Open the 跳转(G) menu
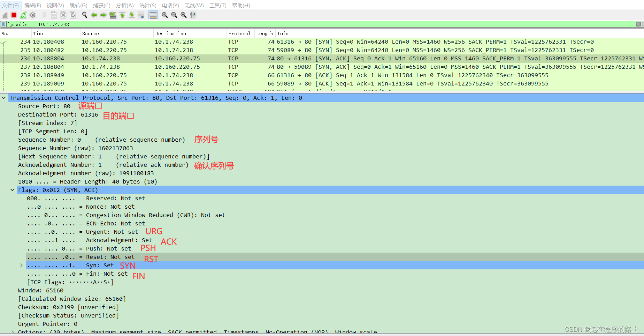 78,6
